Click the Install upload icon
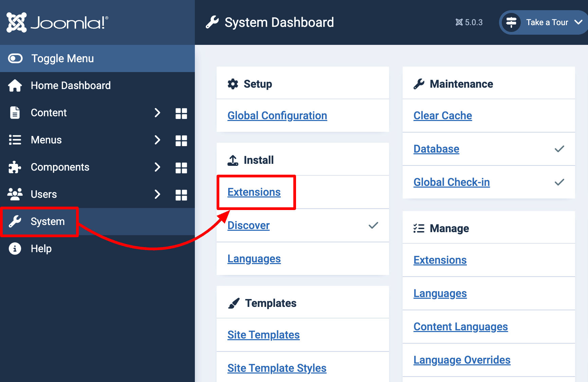This screenshot has width=588, height=382. click(233, 160)
